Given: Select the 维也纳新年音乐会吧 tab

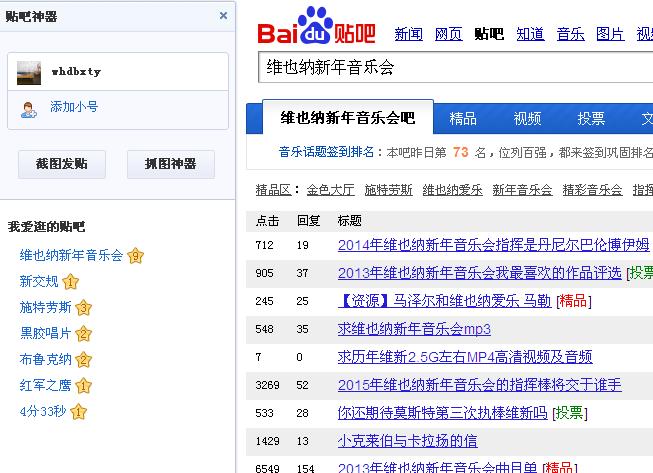Looking at the screenshot, I should click(348, 117).
